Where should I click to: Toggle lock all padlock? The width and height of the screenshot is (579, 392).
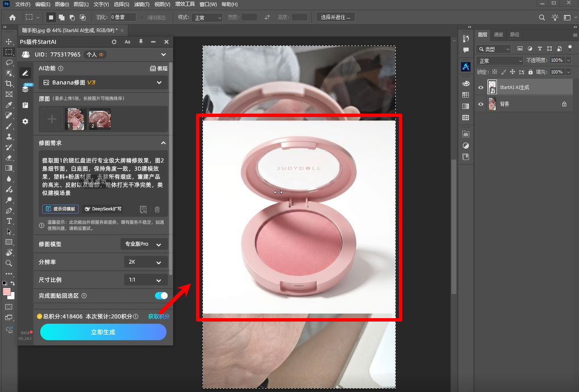(530, 72)
